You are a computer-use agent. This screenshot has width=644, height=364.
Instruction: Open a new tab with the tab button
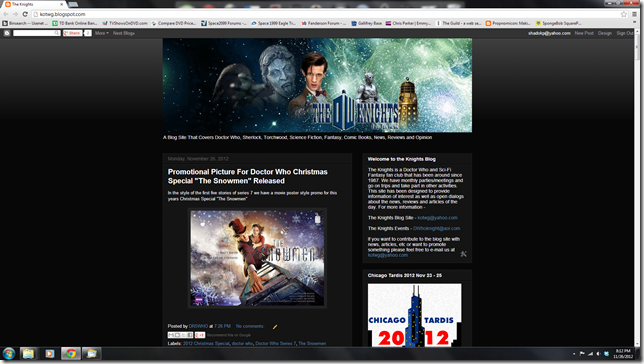pos(74,5)
